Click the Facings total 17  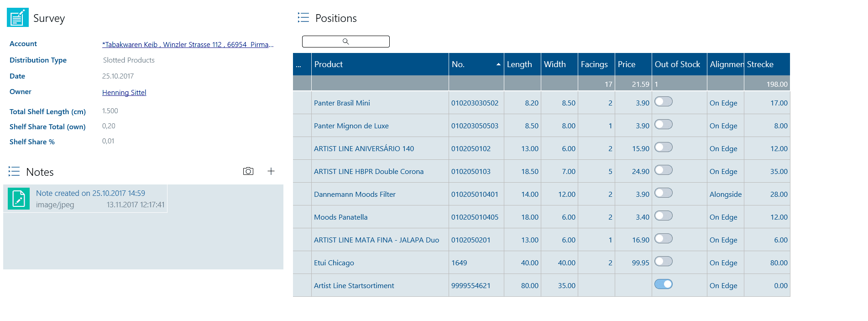click(608, 84)
